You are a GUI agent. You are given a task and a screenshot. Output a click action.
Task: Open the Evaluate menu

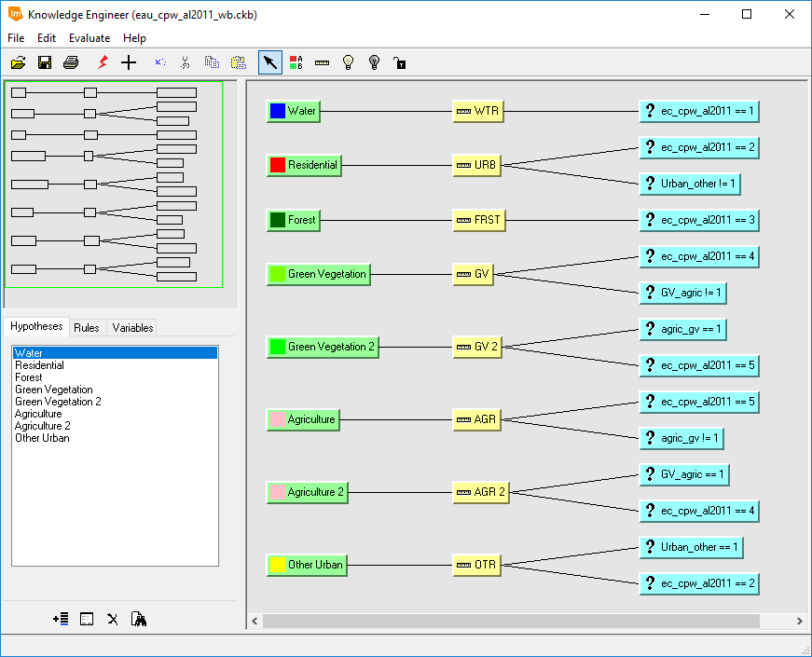pos(89,38)
